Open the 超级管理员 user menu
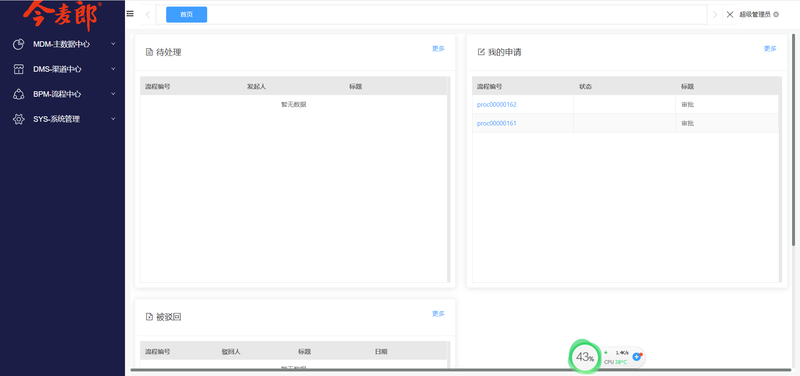 coord(755,15)
